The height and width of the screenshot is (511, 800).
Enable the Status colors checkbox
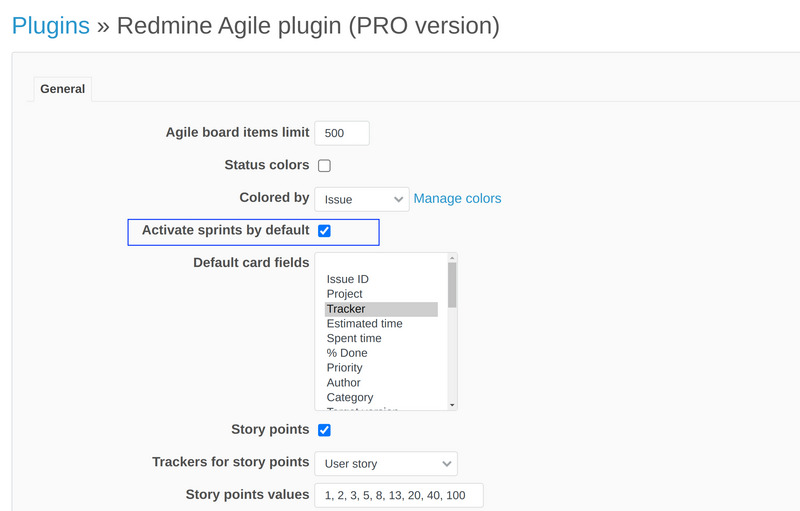324,166
